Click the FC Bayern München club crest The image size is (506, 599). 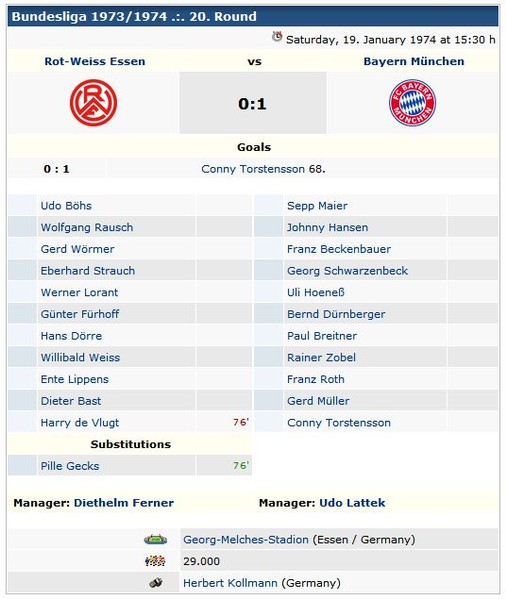(412, 103)
